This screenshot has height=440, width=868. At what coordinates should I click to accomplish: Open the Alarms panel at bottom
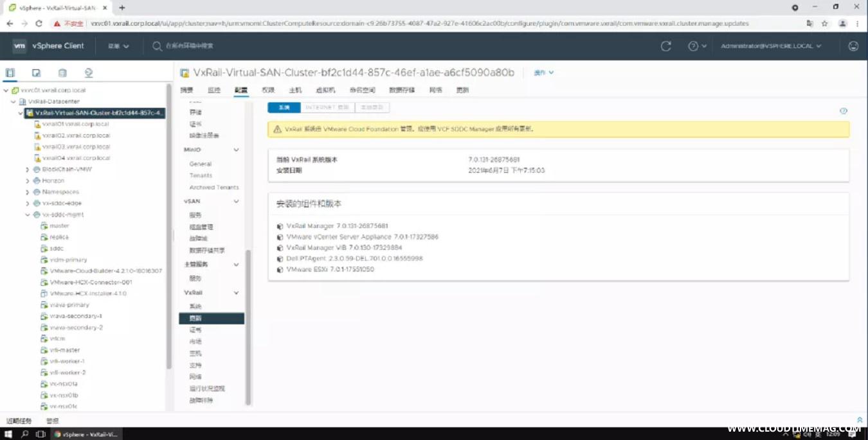[x=53, y=421]
